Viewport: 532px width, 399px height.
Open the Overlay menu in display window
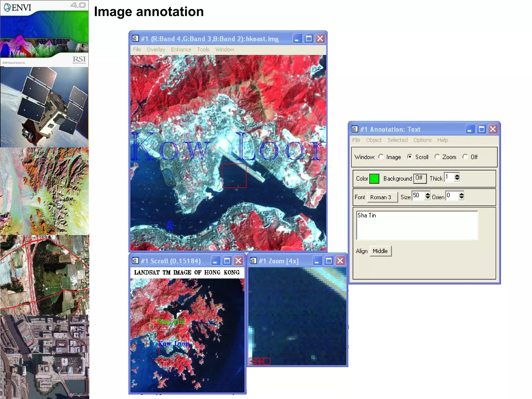[156, 49]
